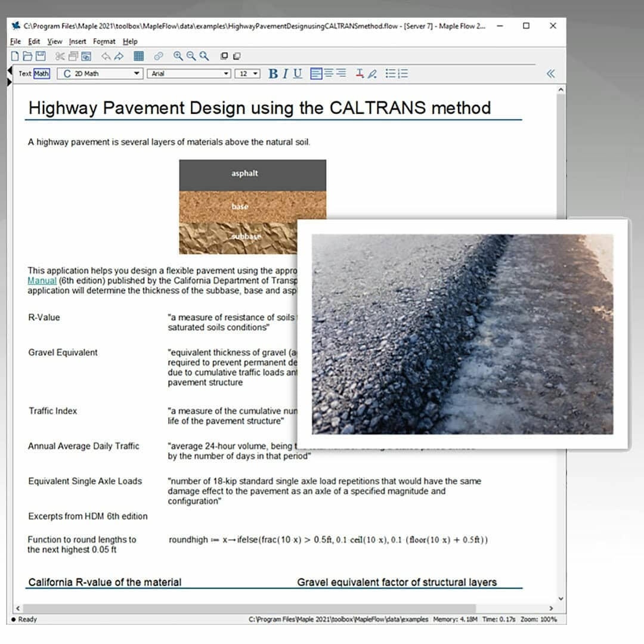Align text right
Viewport: 644px width, 644px height.
point(341,73)
